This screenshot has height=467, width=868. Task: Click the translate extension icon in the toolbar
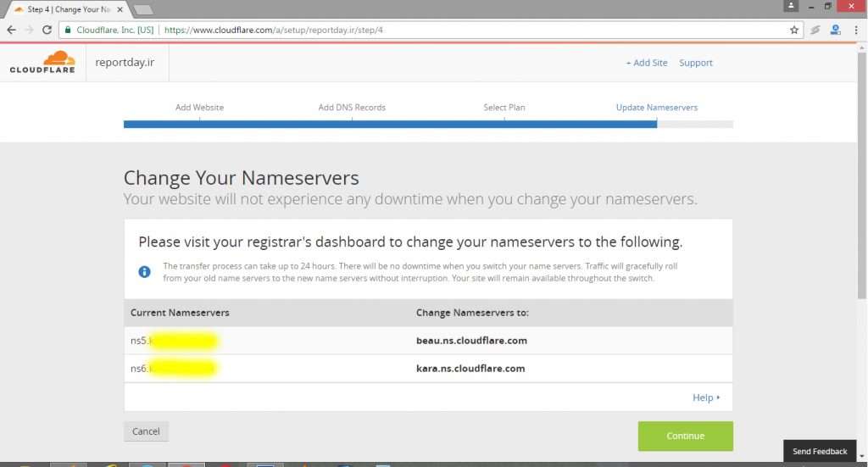tap(835, 30)
